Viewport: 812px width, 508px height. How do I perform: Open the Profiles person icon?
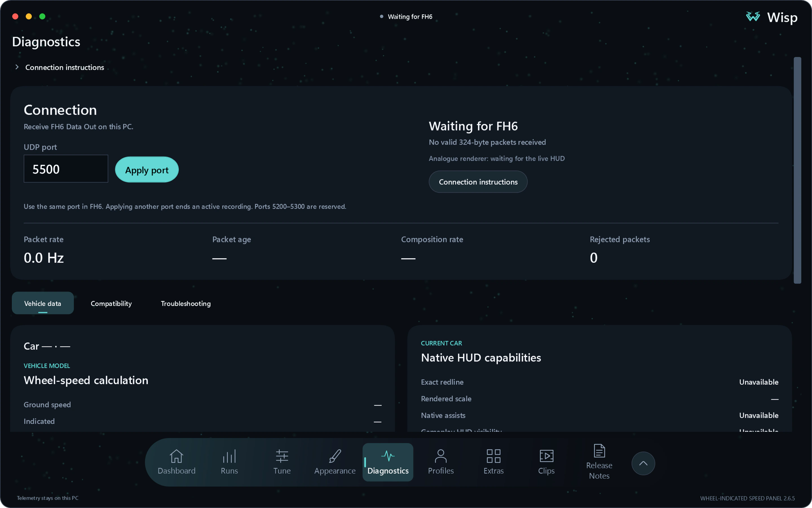pyautogui.click(x=441, y=456)
